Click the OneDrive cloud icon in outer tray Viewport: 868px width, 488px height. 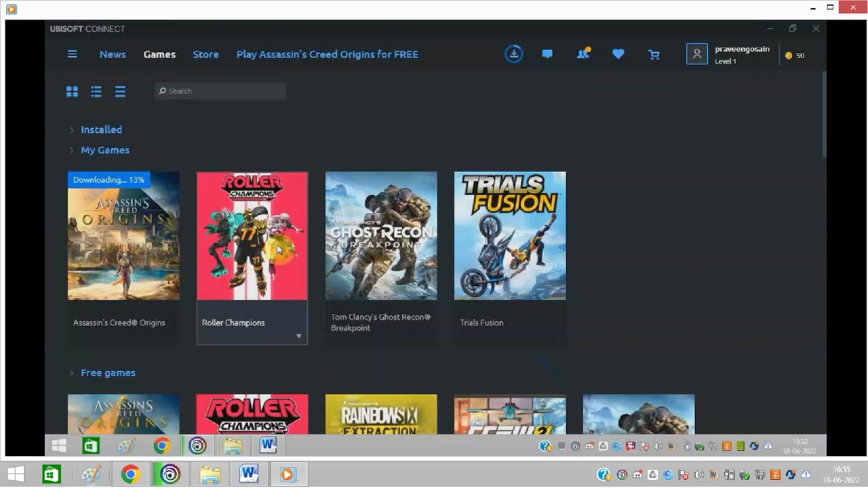click(x=806, y=474)
